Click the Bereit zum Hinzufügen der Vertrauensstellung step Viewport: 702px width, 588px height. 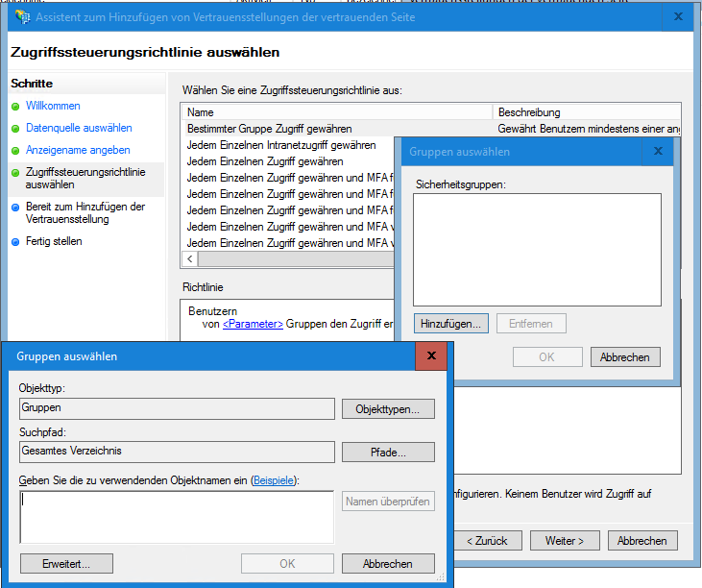coord(85,212)
